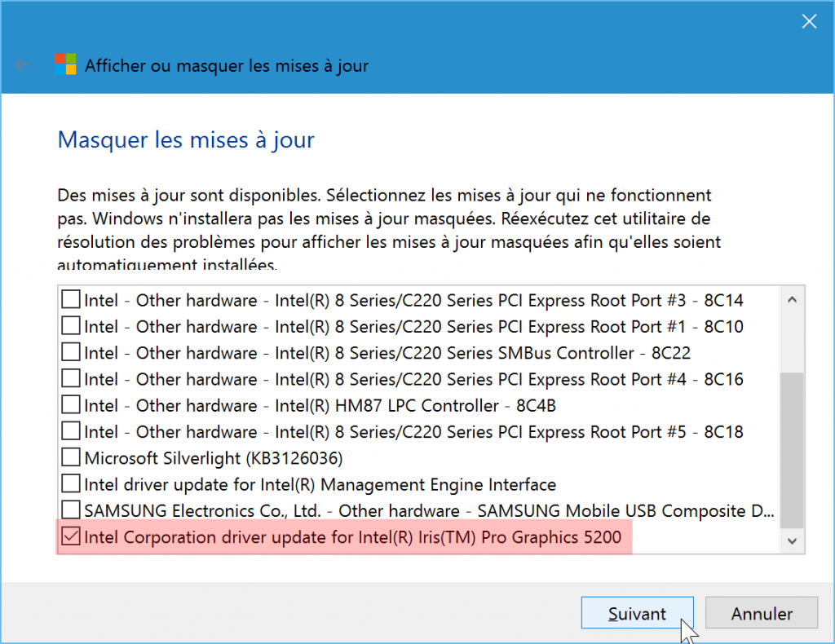Select 'Intel driver update for Intel(R) Management Engine Interface' text
This screenshot has width=835, height=644.
[x=320, y=484]
